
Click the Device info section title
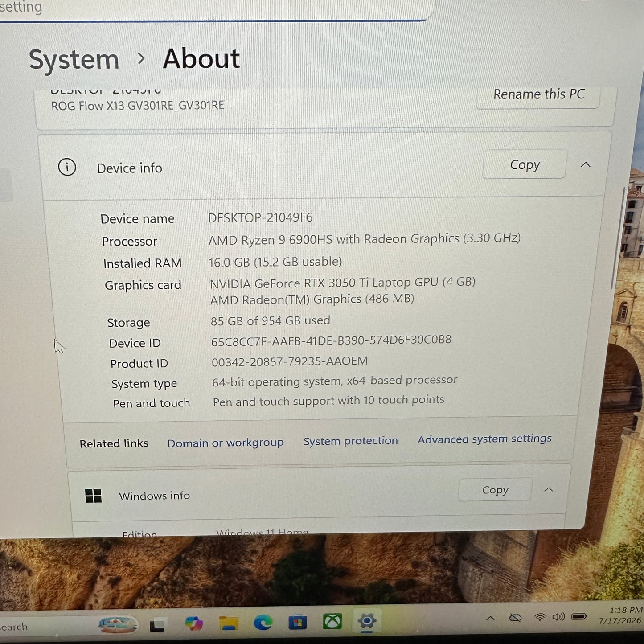pos(129,168)
